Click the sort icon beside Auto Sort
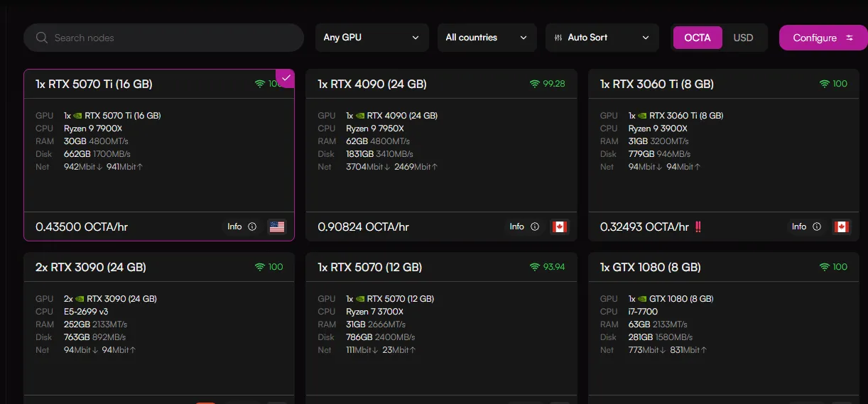The height and width of the screenshot is (404, 868). [558, 38]
